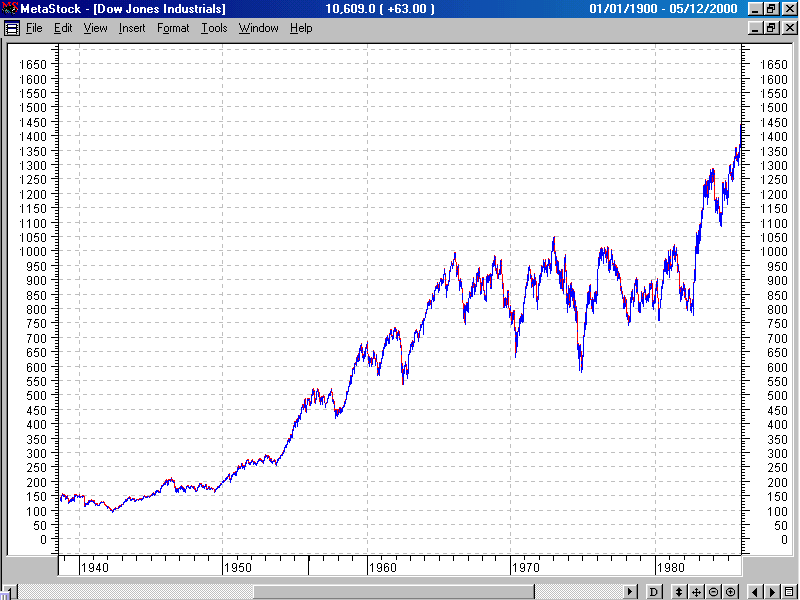Image resolution: width=800 pixels, height=600 pixels.
Task: Zoom out with the minus magnifier icon
Action: point(713,592)
